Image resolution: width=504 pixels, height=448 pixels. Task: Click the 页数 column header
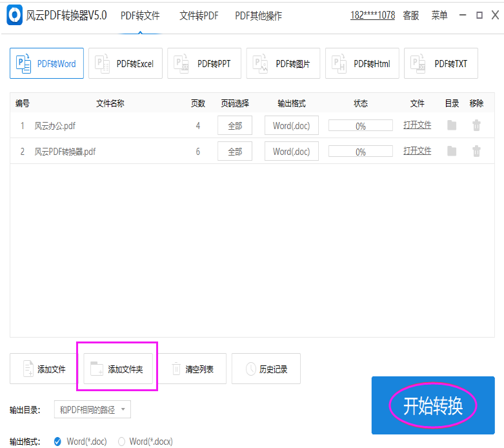pos(198,103)
